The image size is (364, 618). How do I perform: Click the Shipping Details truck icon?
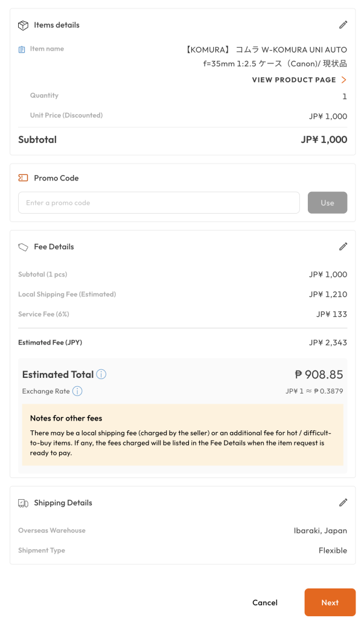pos(24,503)
